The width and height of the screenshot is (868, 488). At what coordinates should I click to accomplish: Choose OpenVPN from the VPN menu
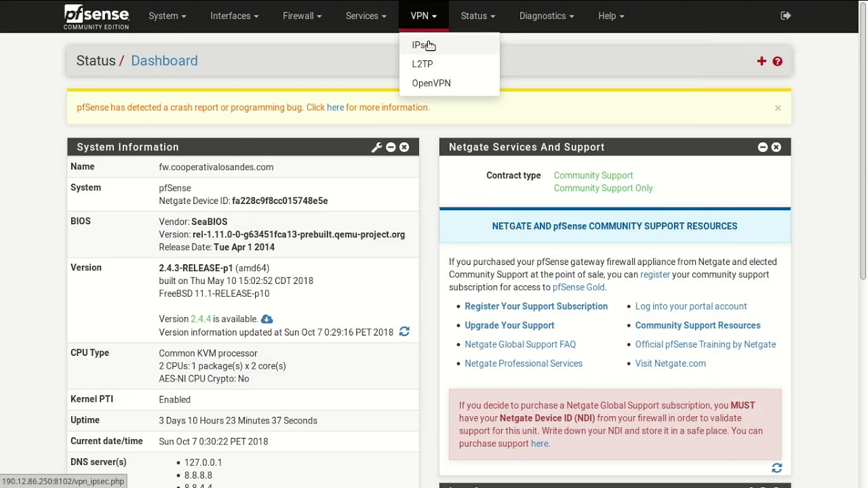point(449,83)
